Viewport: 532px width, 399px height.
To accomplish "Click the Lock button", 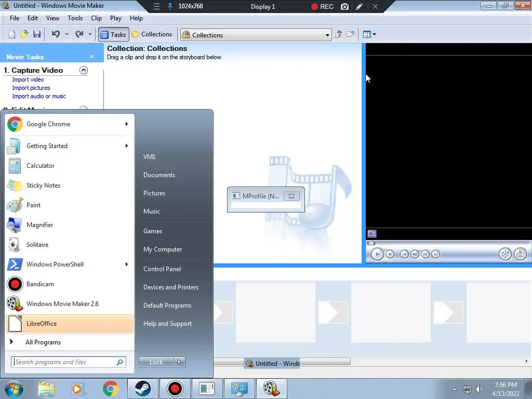I will coord(156,362).
